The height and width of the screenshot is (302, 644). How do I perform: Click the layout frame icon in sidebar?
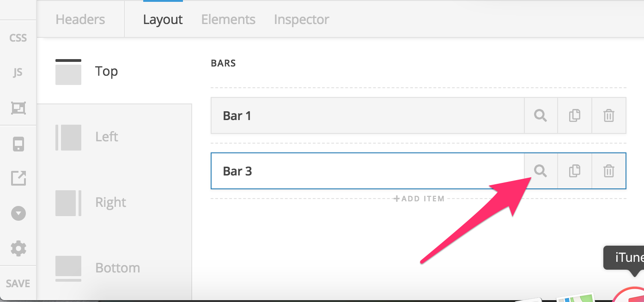click(x=18, y=108)
